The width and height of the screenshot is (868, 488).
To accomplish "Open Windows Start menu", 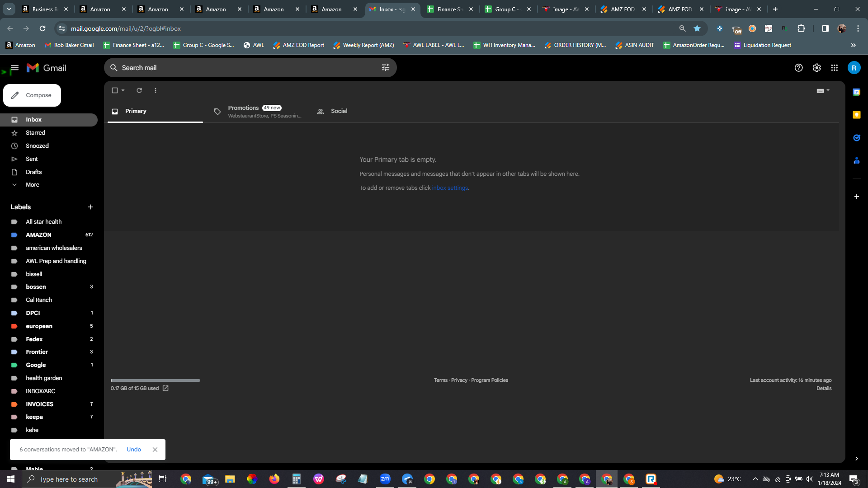I will [x=11, y=479].
